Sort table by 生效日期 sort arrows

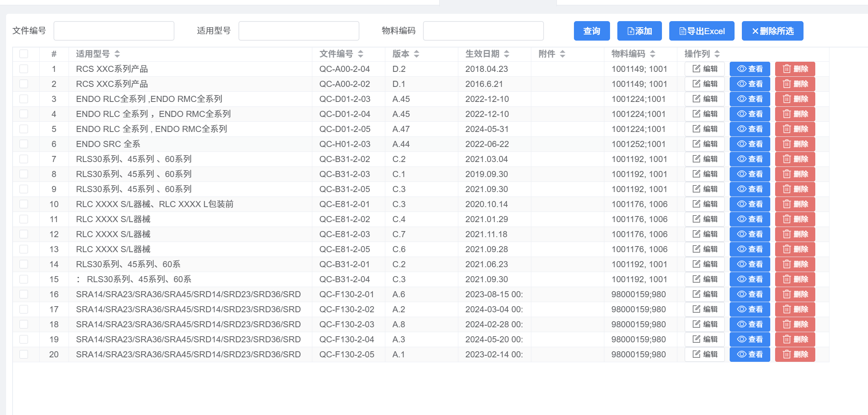[507, 54]
